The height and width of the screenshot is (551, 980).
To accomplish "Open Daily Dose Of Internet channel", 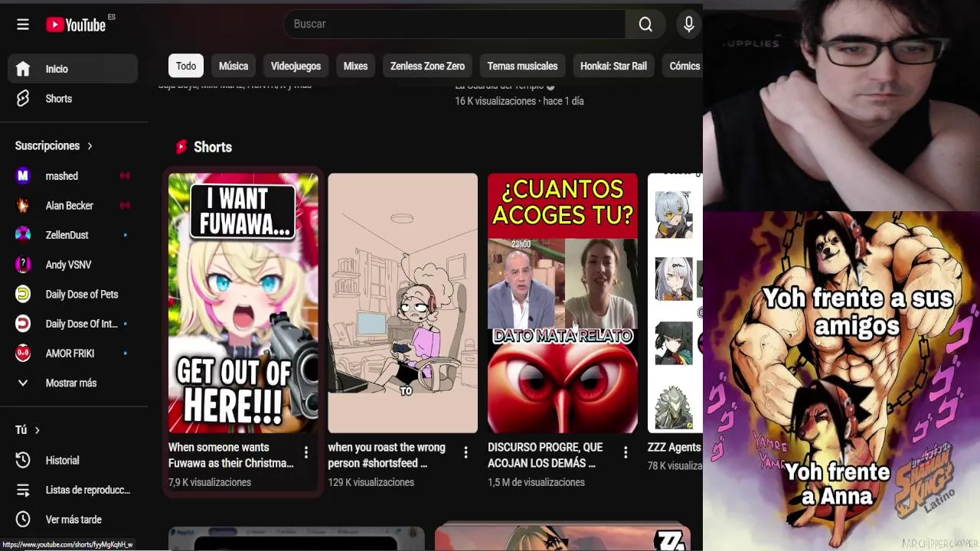I will [73, 324].
